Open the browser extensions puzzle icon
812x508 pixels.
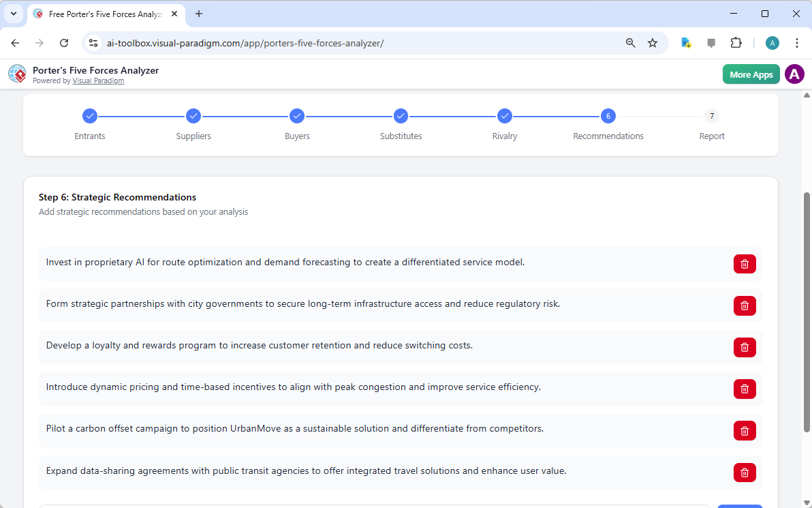(736, 42)
